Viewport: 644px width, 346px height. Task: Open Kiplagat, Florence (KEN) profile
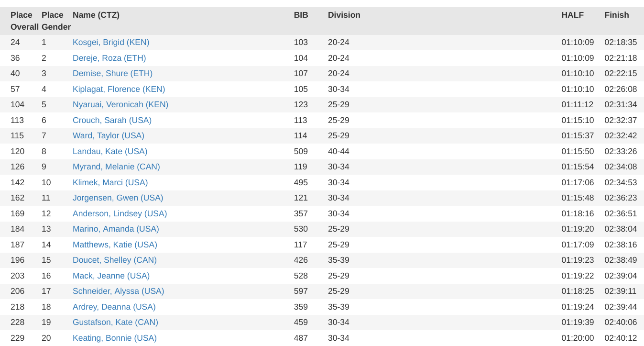[x=119, y=89]
